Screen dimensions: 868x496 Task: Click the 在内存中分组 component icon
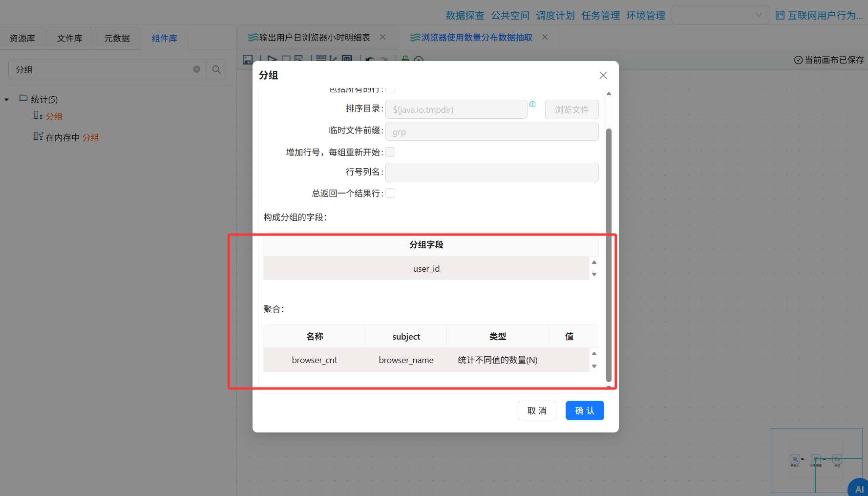pos(38,136)
